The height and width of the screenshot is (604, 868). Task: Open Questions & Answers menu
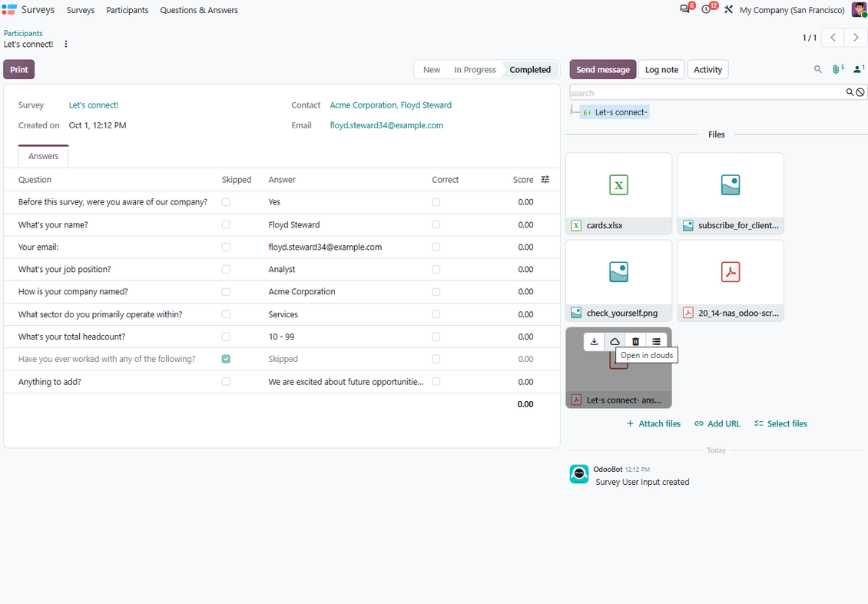pos(199,10)
